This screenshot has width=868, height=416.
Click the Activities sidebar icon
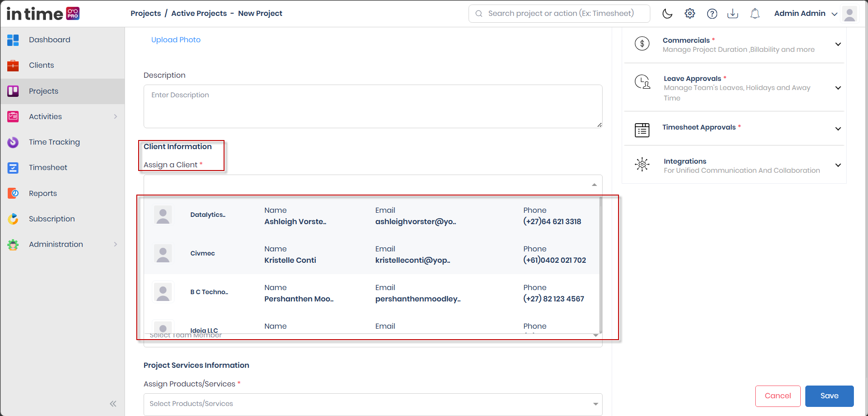13,116
